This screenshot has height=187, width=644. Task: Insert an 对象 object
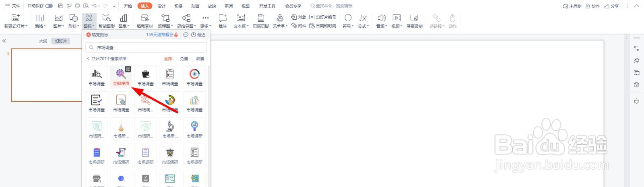pyautogui.click(x=299, y=17)
